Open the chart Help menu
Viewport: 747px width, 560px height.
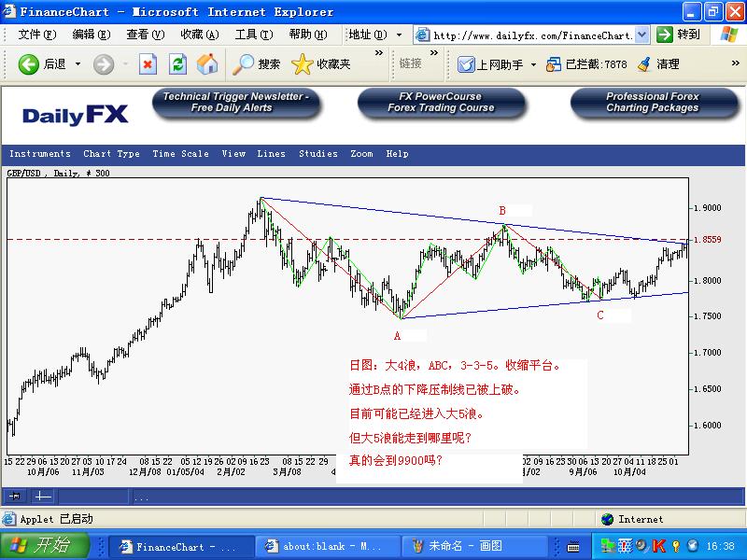point(398,154)
